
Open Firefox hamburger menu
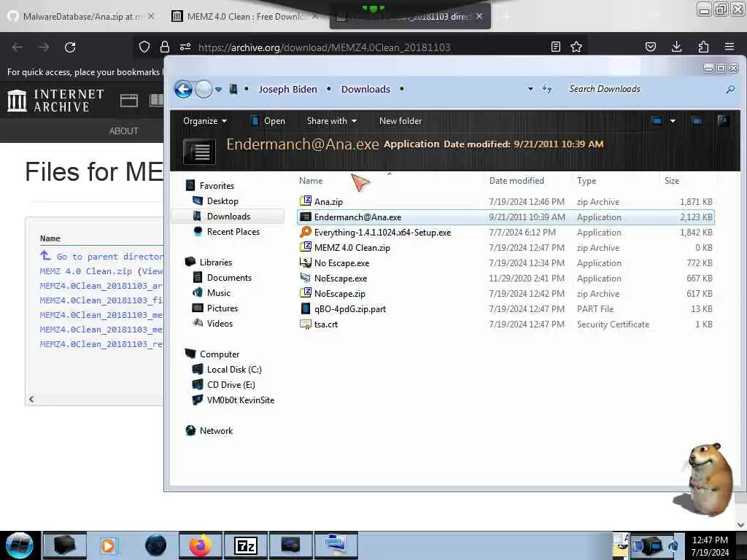point(729,47)
